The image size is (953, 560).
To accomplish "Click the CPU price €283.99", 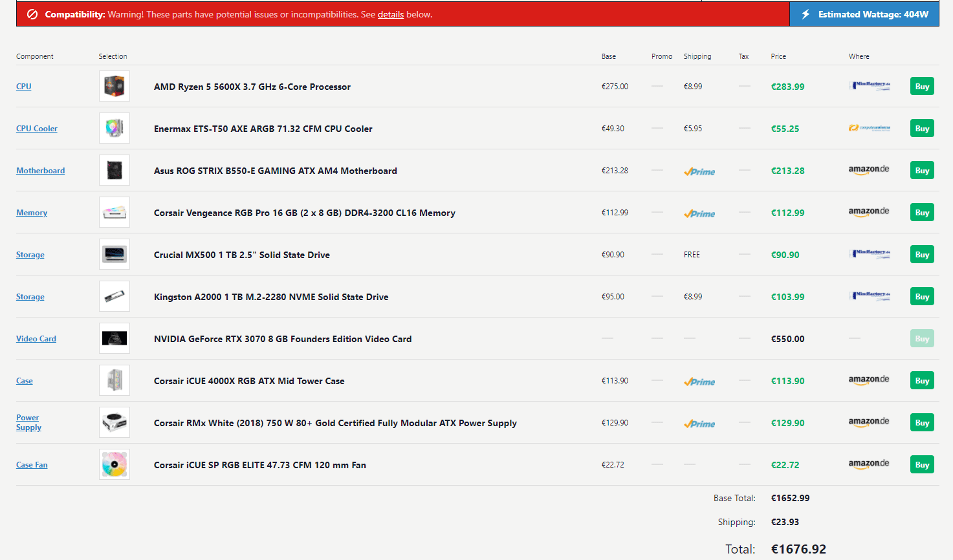I will point(788,87).
